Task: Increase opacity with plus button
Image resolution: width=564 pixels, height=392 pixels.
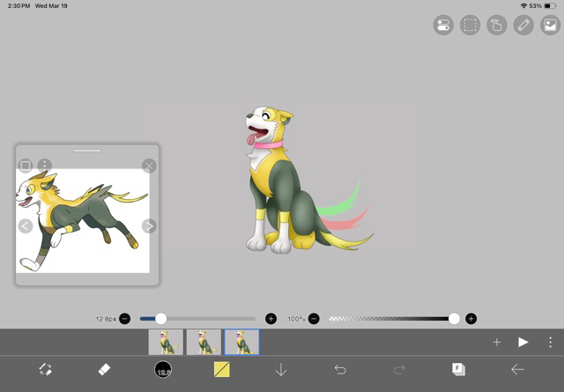Action: click(x=471, y=319)
